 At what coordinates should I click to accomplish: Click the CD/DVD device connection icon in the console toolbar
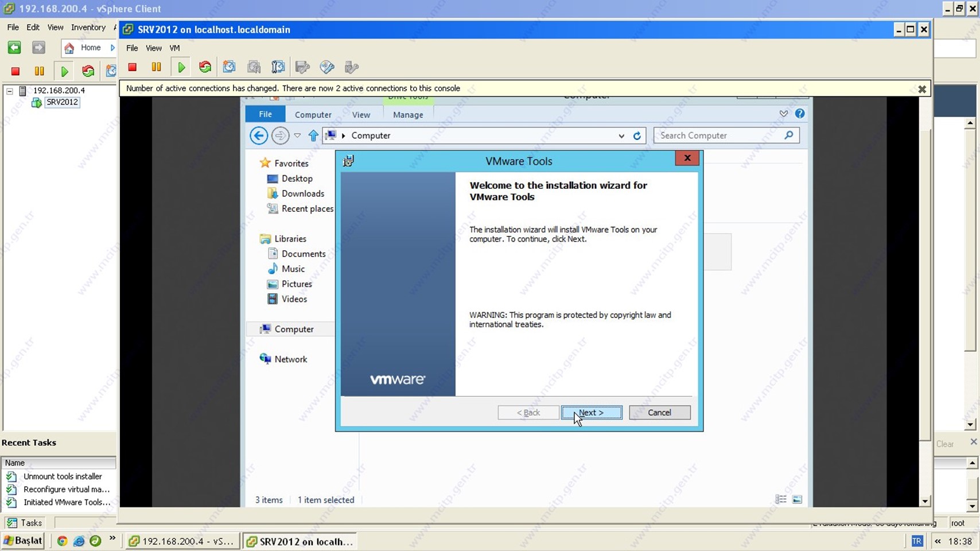point(327,67)
